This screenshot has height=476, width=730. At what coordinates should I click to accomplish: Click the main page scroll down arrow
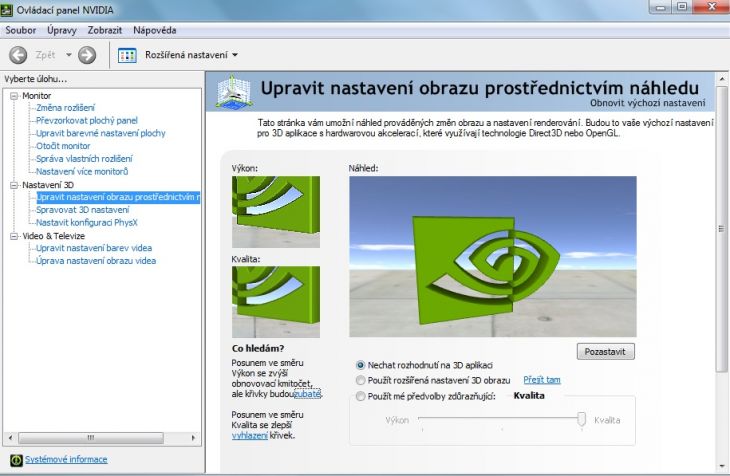pos(722,466)
